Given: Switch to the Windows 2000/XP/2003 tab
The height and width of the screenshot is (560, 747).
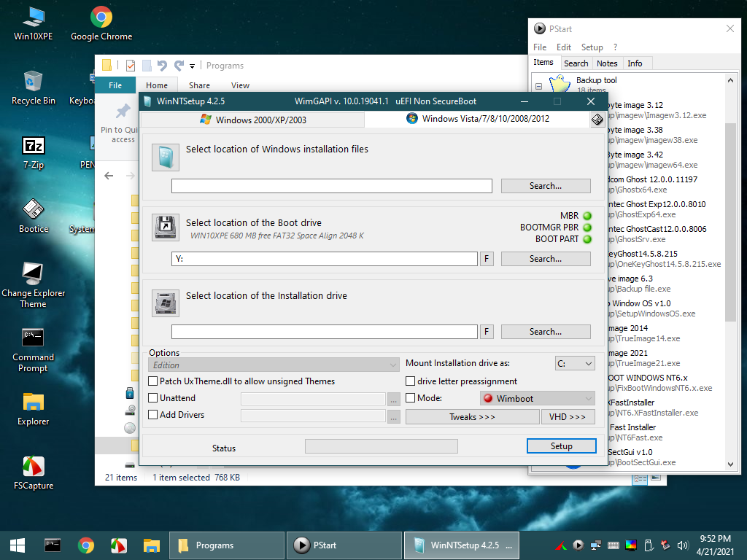Looking at the screenshot, I should pyautogui.click(x=253, y=120).
